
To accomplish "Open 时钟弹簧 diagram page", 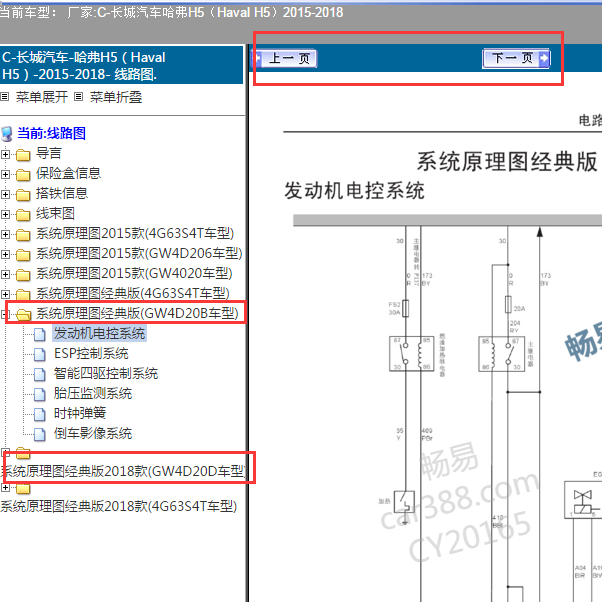I will pos(79,413).
